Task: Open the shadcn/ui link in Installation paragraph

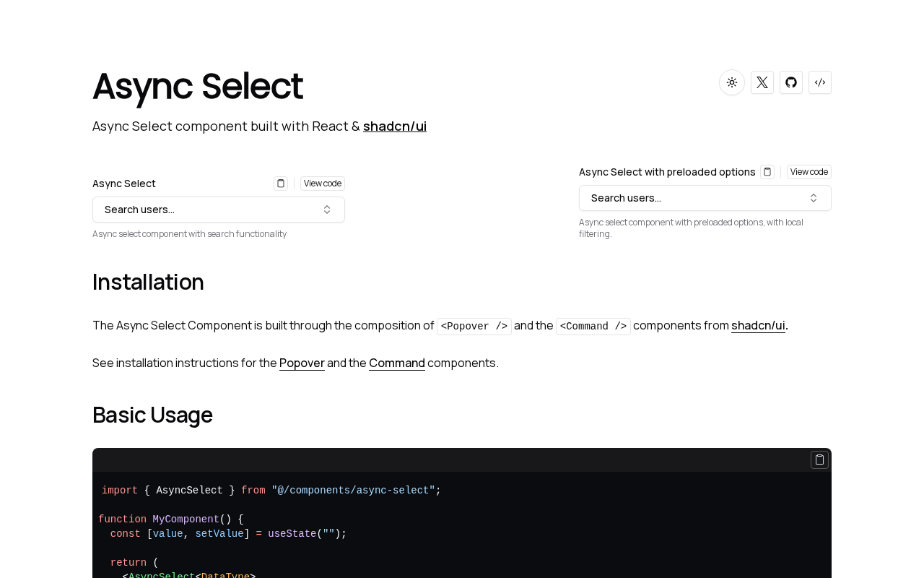Action: tap(758, 325)
